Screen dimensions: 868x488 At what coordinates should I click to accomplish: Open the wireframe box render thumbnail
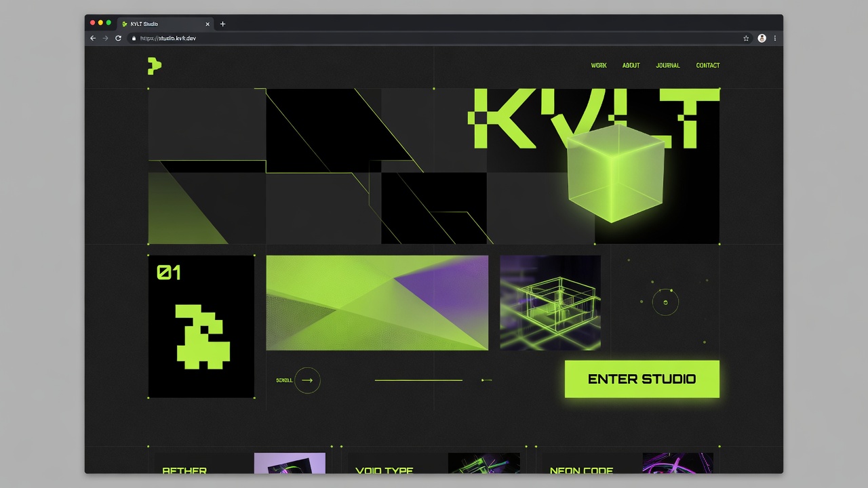[x=550, y=303]
